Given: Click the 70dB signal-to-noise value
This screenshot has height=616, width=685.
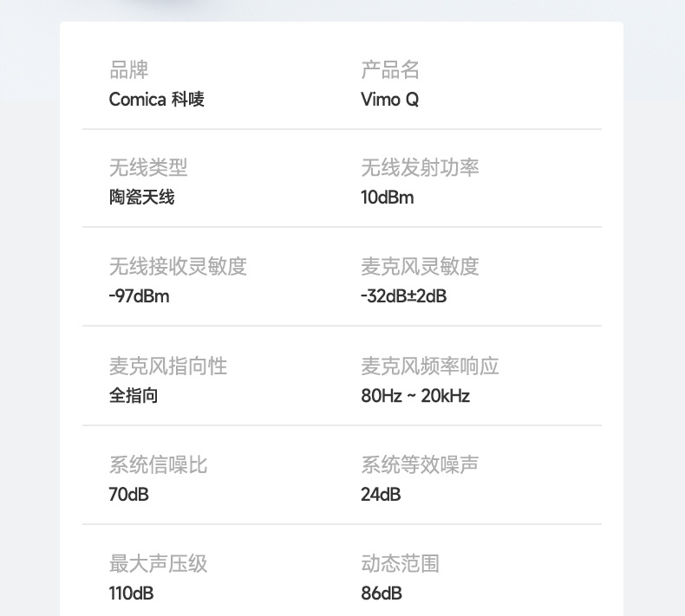Looking at the screenshot, I should coord(128,495).
